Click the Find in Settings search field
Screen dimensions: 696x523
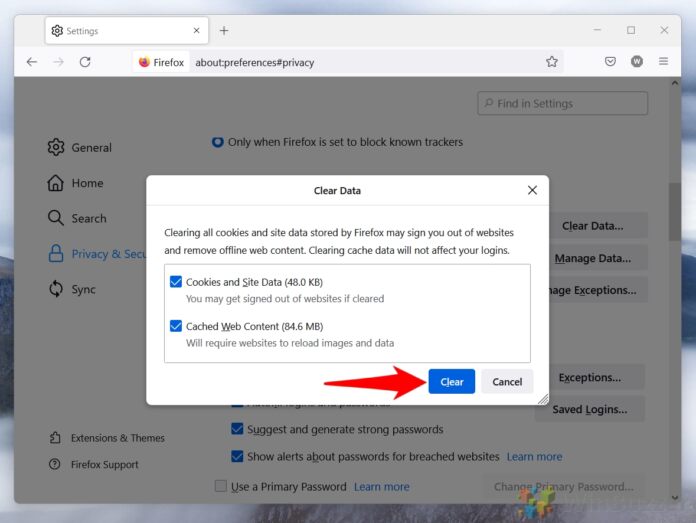click(x=562, y=103)
